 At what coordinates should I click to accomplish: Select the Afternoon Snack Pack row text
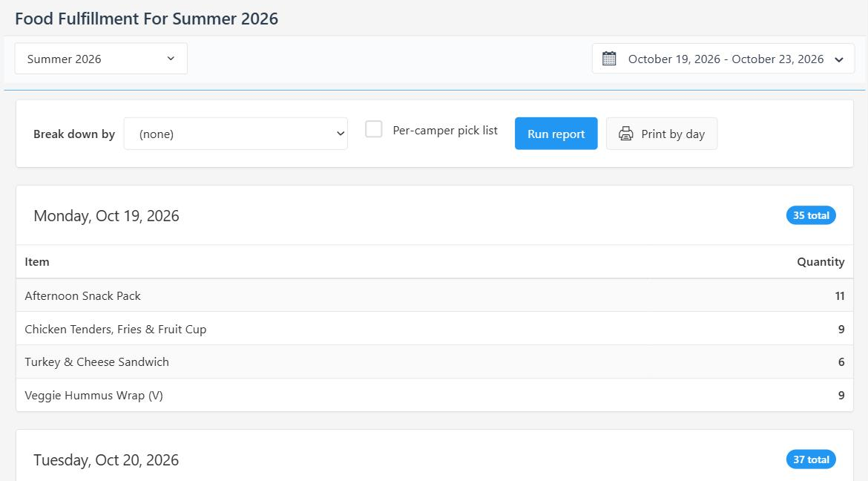83,296
